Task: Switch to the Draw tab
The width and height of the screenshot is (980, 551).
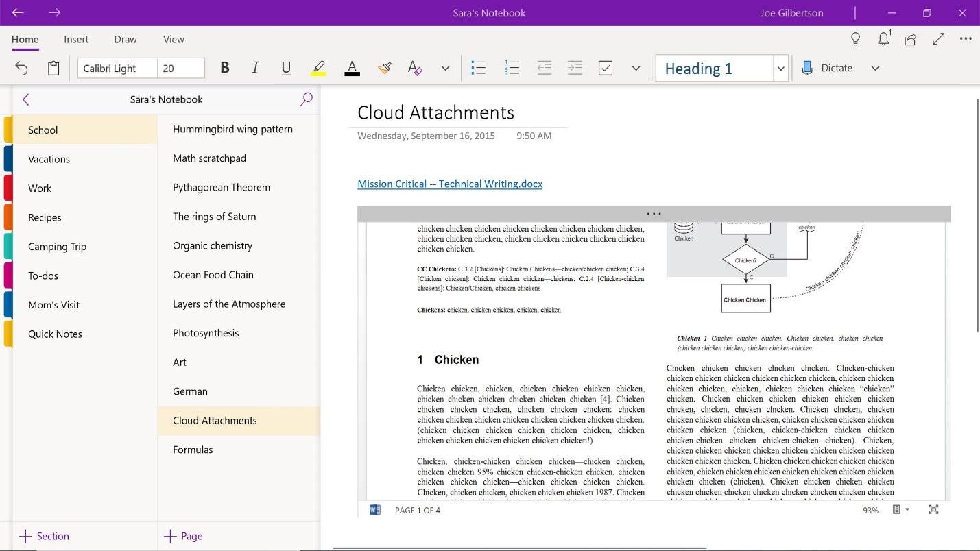Action: pos(126,39)
